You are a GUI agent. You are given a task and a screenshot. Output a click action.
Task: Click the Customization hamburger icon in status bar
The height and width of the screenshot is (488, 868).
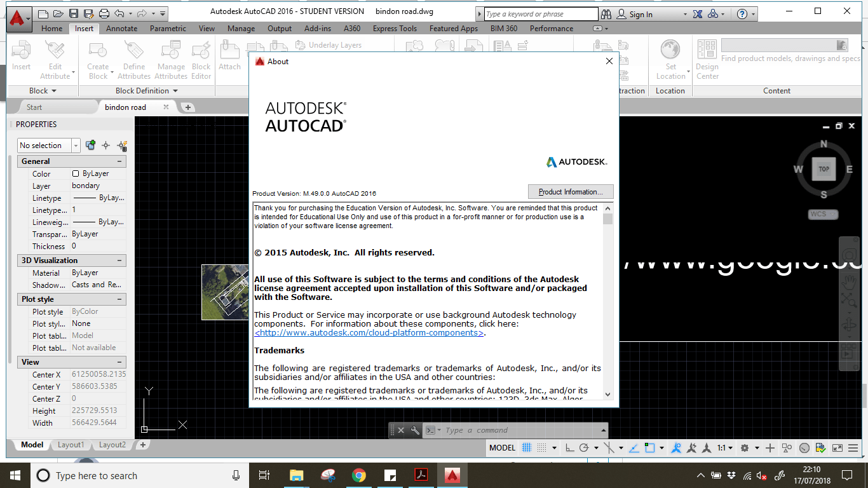click(853, 447)
